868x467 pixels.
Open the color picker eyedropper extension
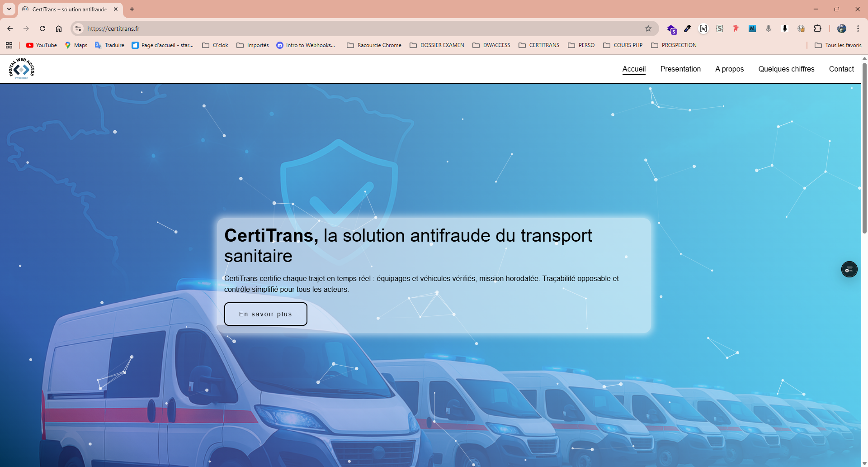click(687, 29)
